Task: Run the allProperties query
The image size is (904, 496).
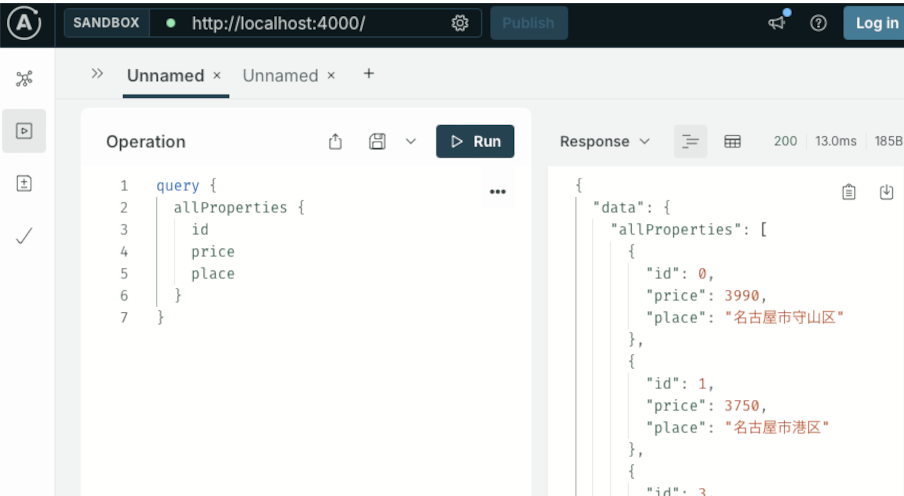Action: 475,142
